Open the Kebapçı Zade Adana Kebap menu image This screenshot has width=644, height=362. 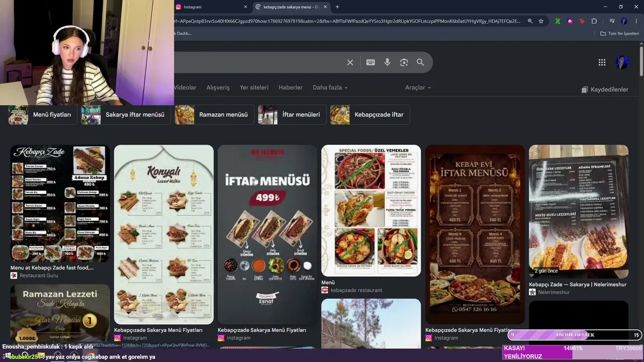tap(60, 203)
